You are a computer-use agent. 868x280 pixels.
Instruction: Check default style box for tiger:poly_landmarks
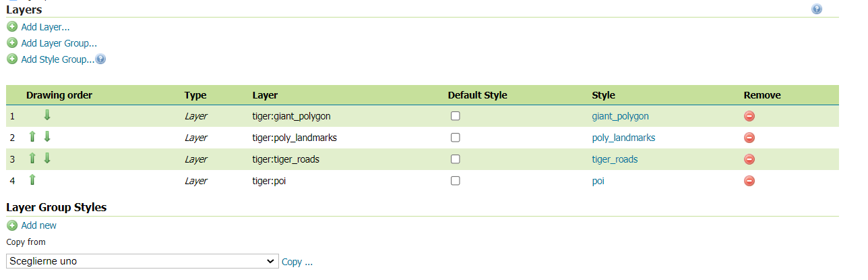pos(456,138)
